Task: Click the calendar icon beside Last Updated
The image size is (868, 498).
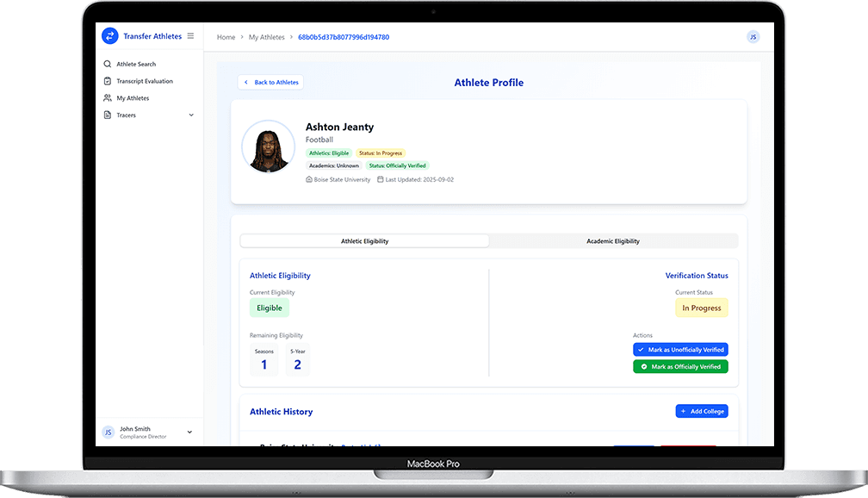Action: tap(381, 179)
